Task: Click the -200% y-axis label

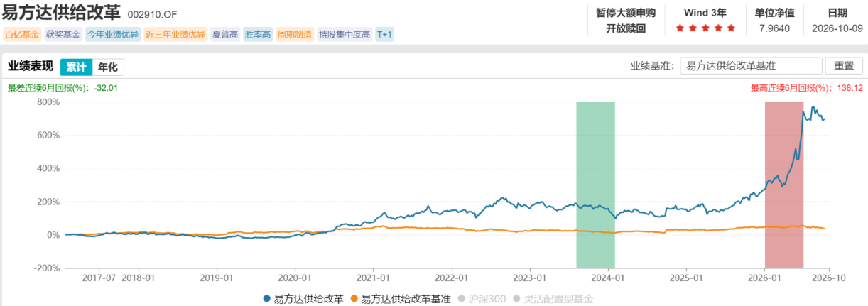Action: (x=47, y=268)
